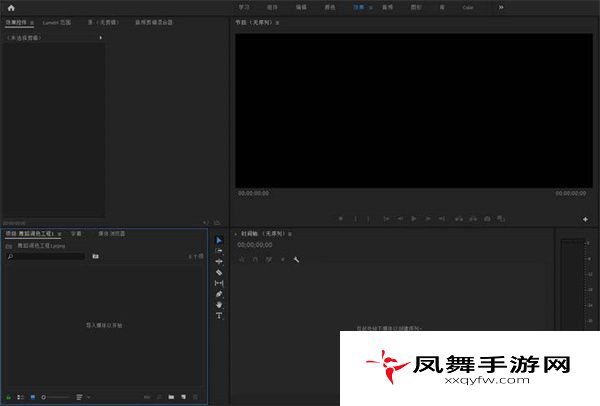Click the Export Frame camera icon

pyautogui.click(x=487, y=218)
